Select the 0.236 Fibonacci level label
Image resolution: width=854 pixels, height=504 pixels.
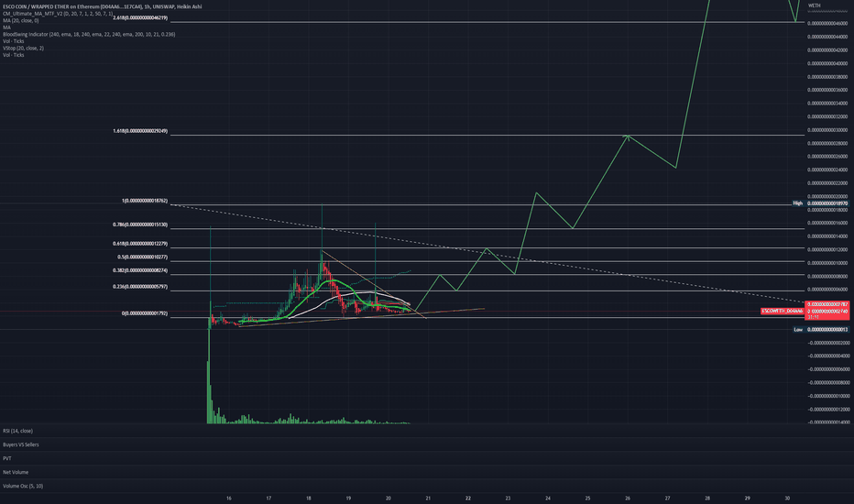point(140,287)
